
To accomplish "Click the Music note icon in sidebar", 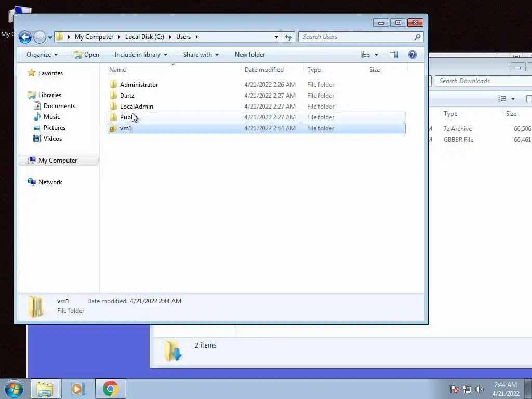I will 37,117.
